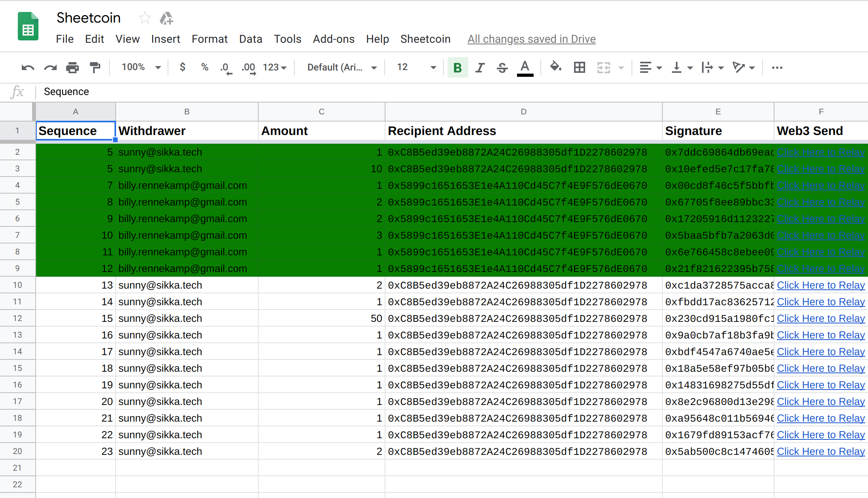Open the Sheetcoin custom menu
This screenshot has height=498, width=868.
click(x=425, y=39)
